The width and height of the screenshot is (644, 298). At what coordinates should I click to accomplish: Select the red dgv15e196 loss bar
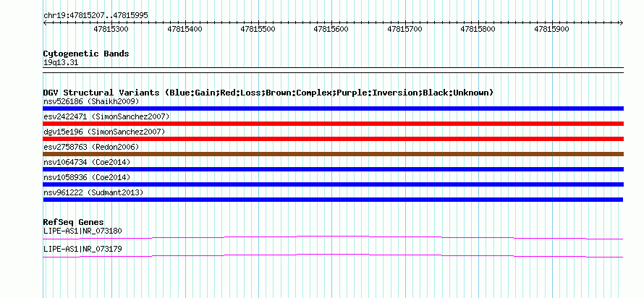pyautogui.click(x=333, y=139)
